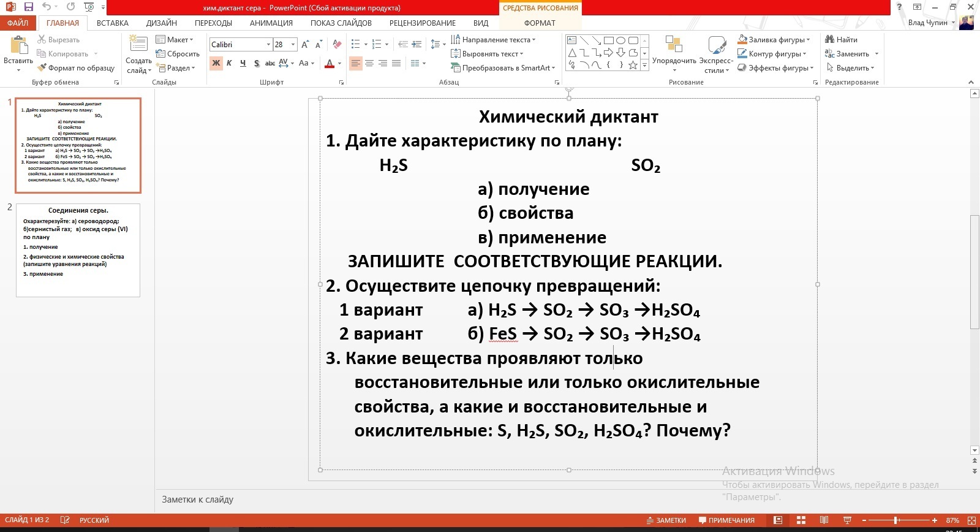Increase font size with the larger A icon
This screenshot has height=532, width=980.
(304, 45)
